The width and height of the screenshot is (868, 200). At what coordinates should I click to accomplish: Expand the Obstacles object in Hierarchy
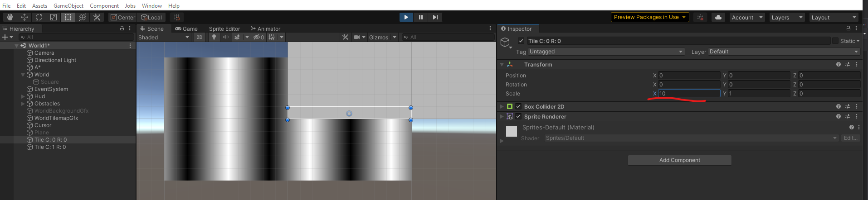[x=23, y=104]
